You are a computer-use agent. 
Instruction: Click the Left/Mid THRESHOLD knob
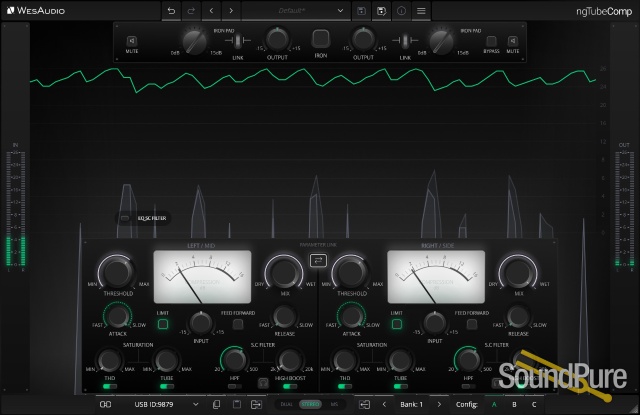(118, 272)
